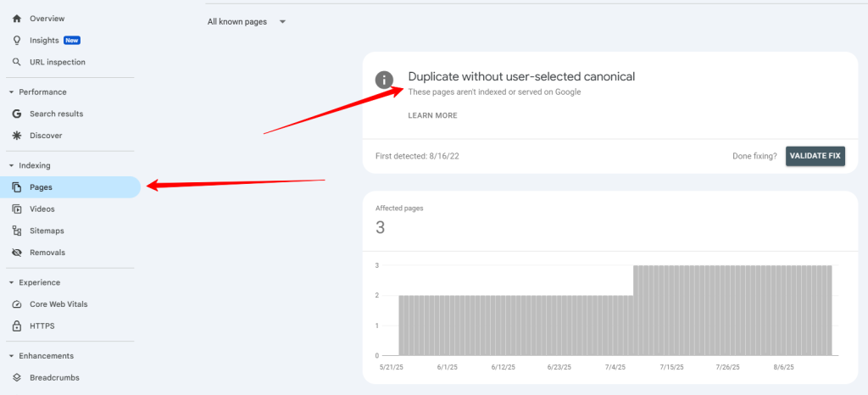Screen dimensions: 868x395
Task: Click the Discover asterisk icon
Action: pyautogui.click(x=17, y=136)
